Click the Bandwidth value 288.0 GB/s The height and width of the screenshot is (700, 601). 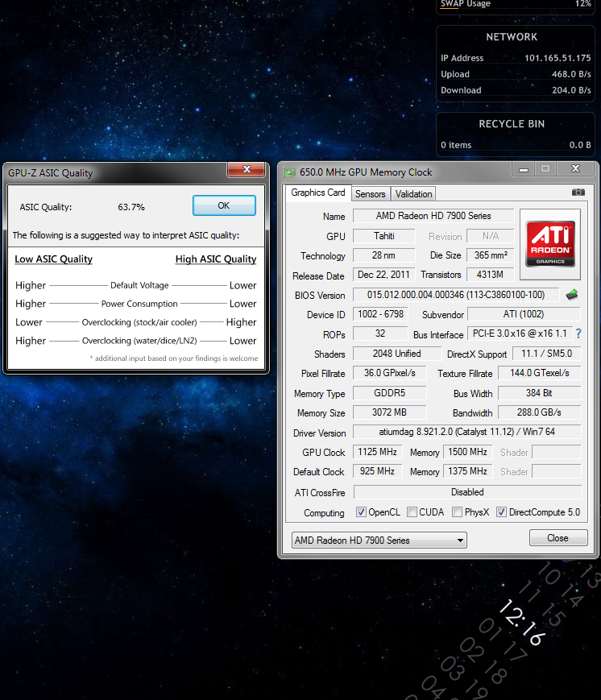coord(540,412)
